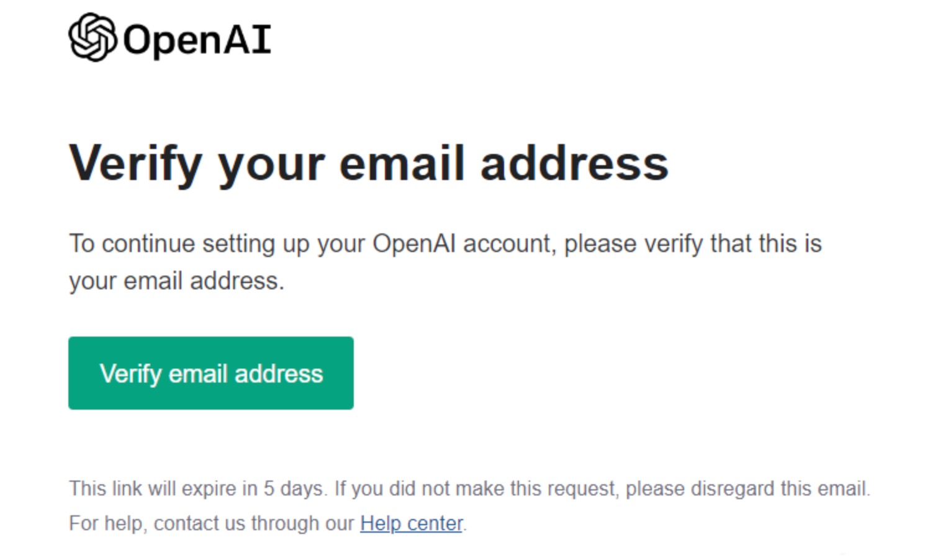Click the word 'Verify' in the heading
925x560 pixels.
point(136,164)
